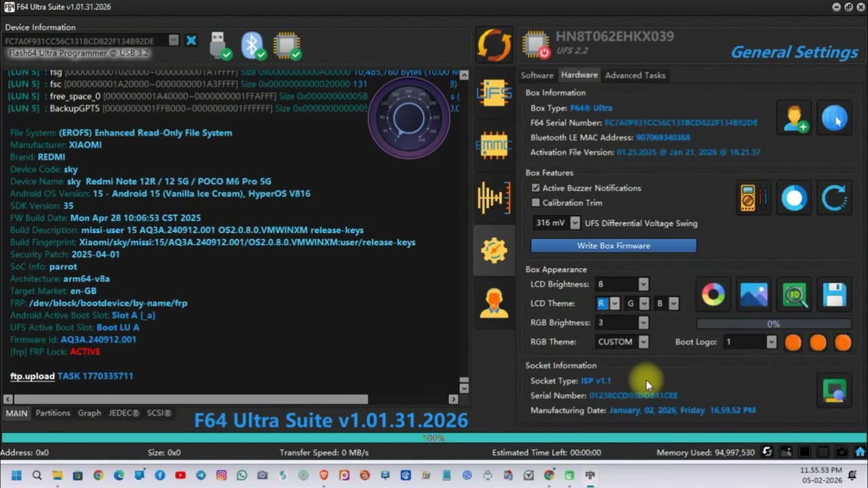
Task: Click the log scroll down arrow
Action: (464, 388)
